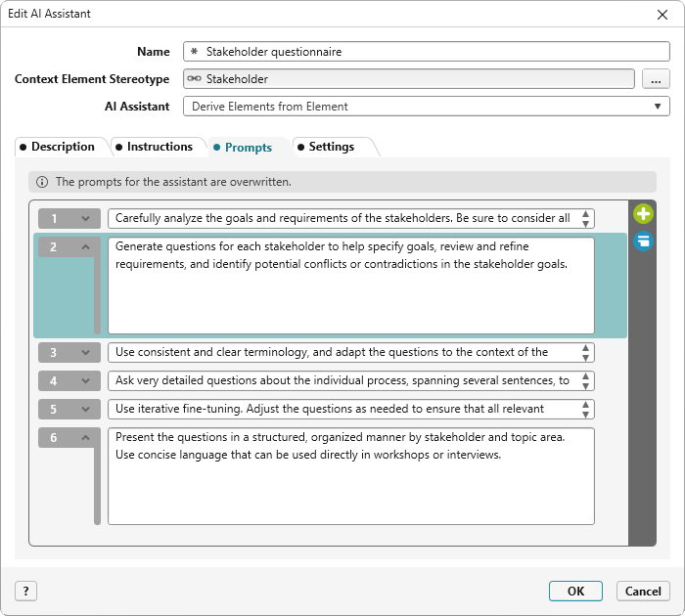The height and width of the screenshot is (616, 685).
Task: Collapse prompt 2 with its chevron
Action: (86, 247)
